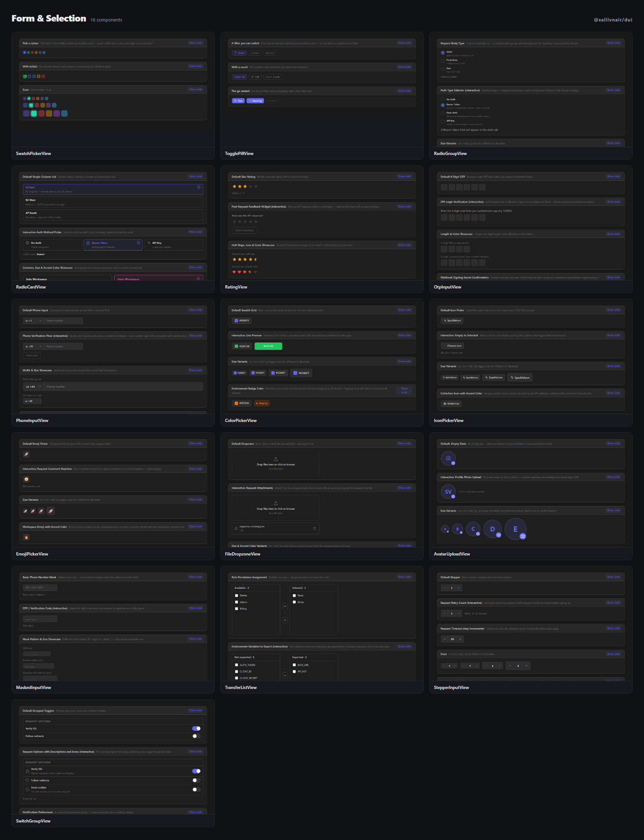Open the DE +49 compact country dropdown
The image size is (644, 840).
[32, 401]
